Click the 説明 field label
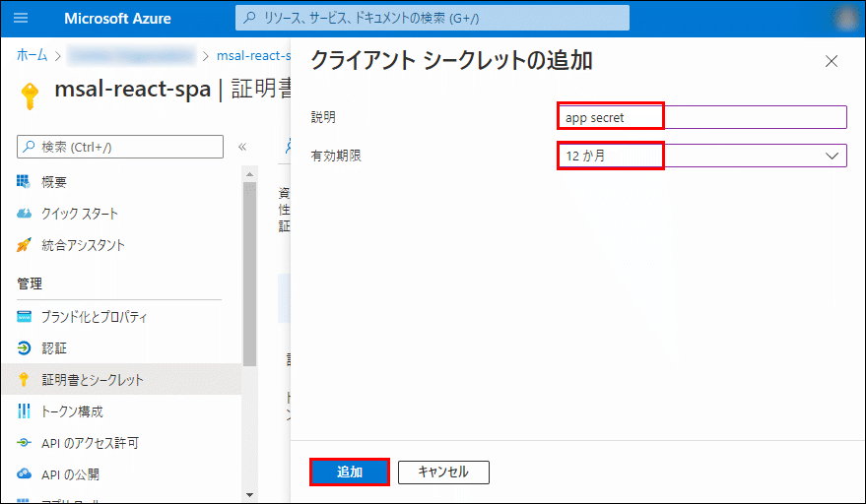Image resolution: width=866 pixels, height=504 pixels. [x=323, y=117]
